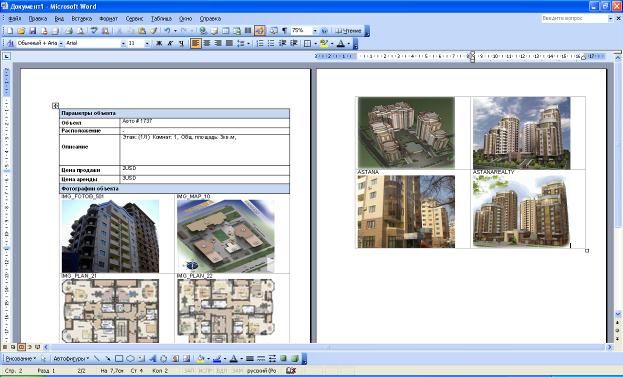Save the document with the floppy icon

click(x=33, y=31)
